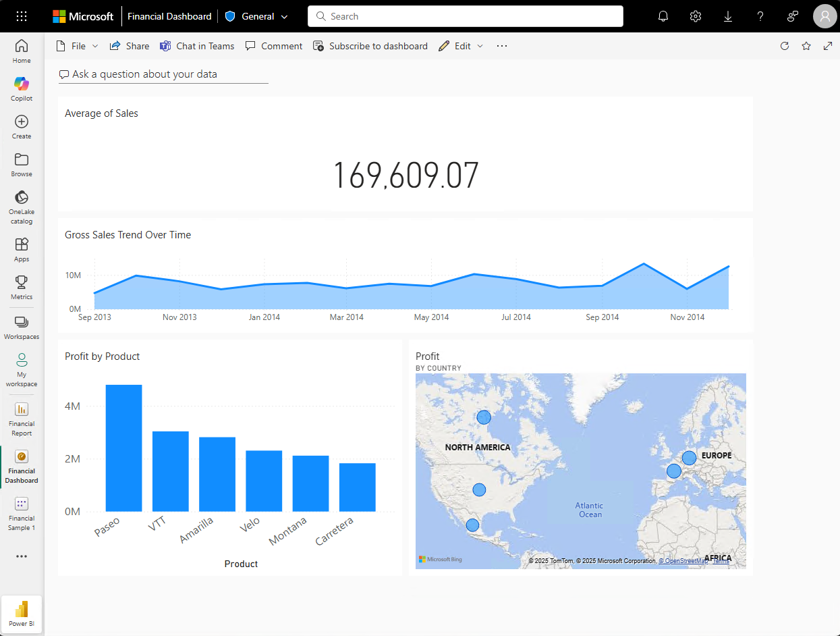Click the download icon in top bar
The image size is (840, 636).
click(x=727, y=16)
